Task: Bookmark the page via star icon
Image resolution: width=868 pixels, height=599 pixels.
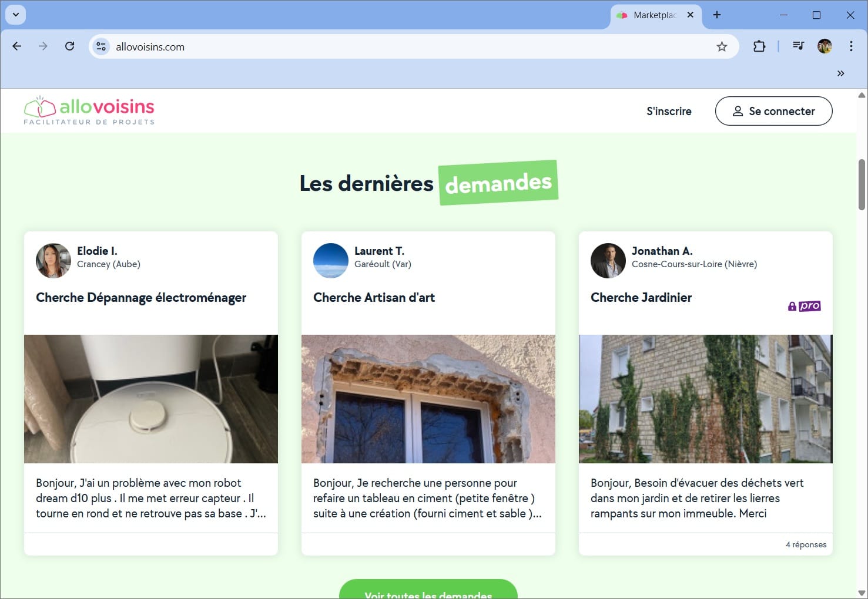Action: pyautogui.click(x=721, y=46)
